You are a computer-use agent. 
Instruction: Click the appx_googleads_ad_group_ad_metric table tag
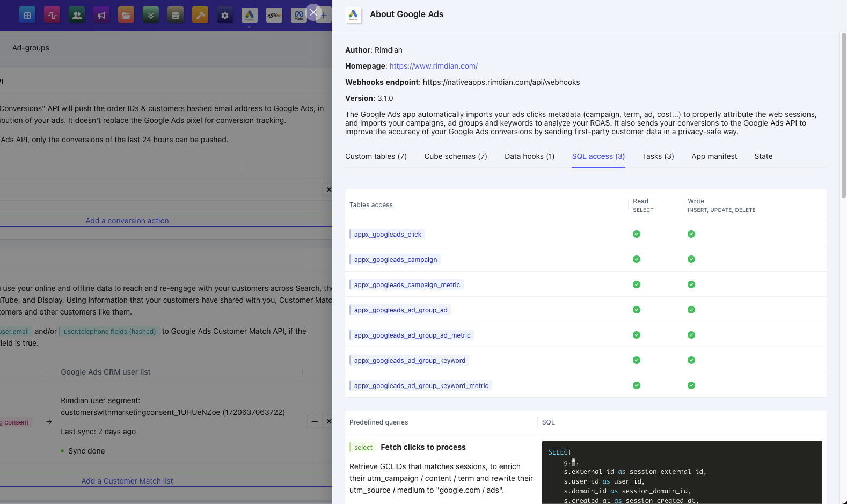coord(412,335)
